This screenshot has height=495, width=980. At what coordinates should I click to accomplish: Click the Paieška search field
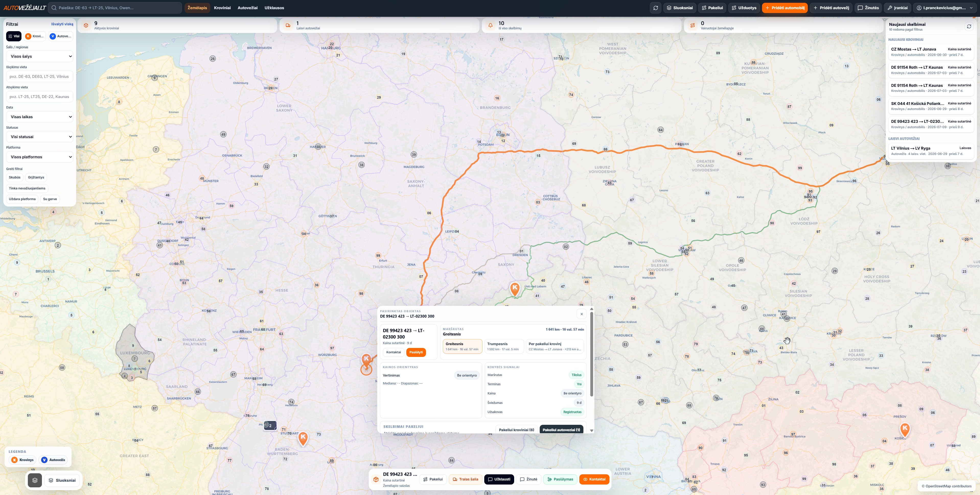(x=115, y=8)
